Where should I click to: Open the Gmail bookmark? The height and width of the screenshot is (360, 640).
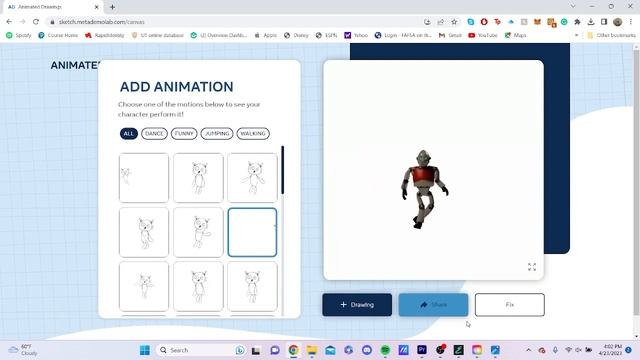pos(450,36)
